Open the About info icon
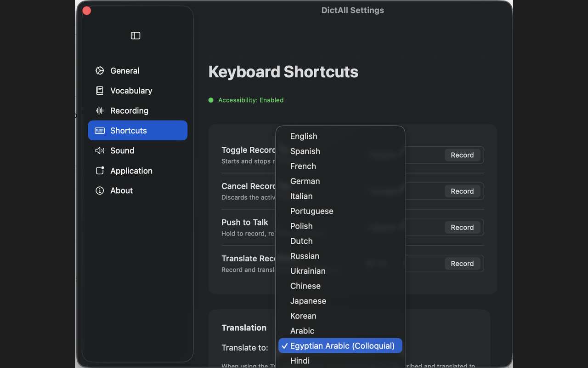The width and height of the screenshot is (588, 368). pyautogui.click(x=100, y=191)
